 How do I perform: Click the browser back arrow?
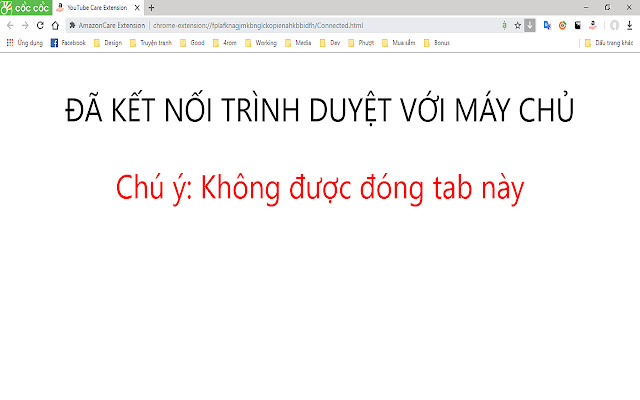pos(10,25)
